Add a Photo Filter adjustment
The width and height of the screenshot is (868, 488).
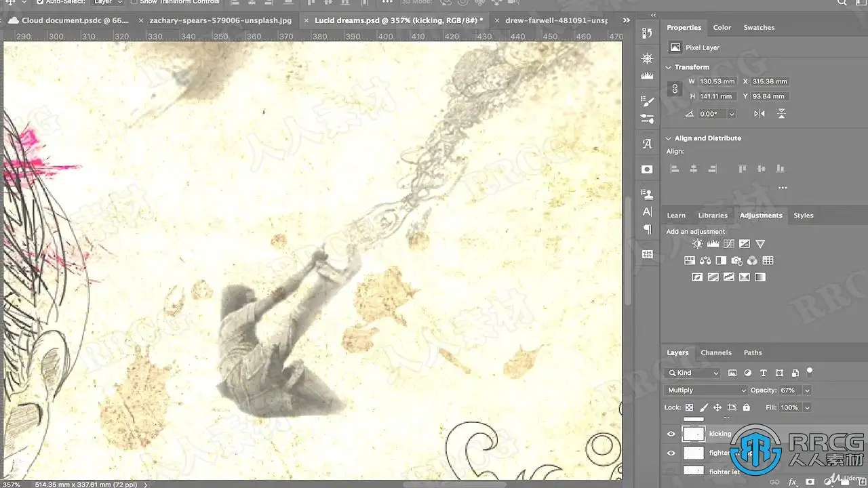click(x=736, y=260)
